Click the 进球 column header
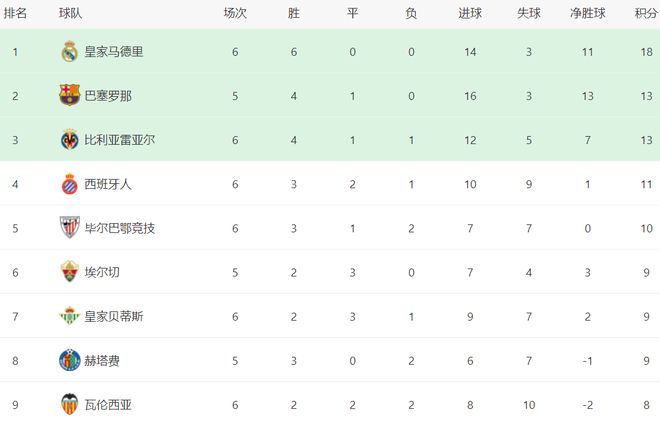Screen dimensions: 660x423 click(x=470, y=13)
